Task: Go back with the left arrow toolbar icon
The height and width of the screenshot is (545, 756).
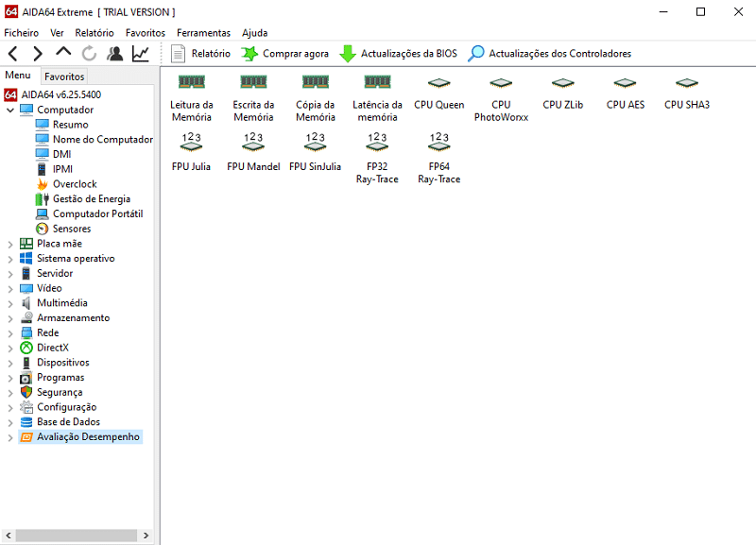Action: point(13,54)
